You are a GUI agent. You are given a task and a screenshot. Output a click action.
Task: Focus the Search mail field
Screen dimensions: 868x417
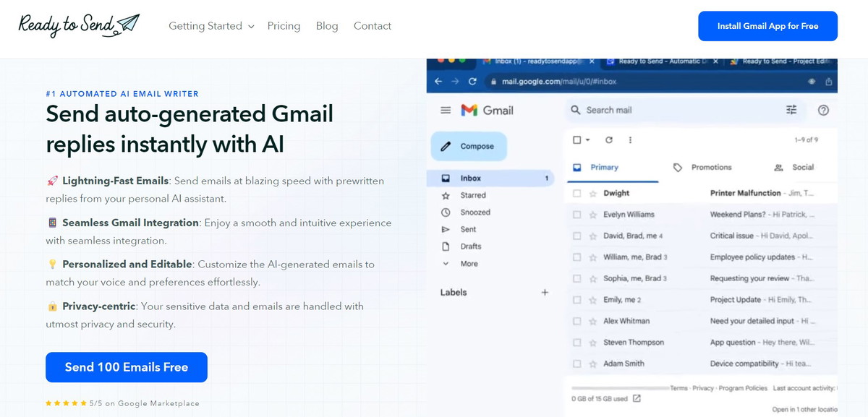pyautogui.click(x=686, y=110)
